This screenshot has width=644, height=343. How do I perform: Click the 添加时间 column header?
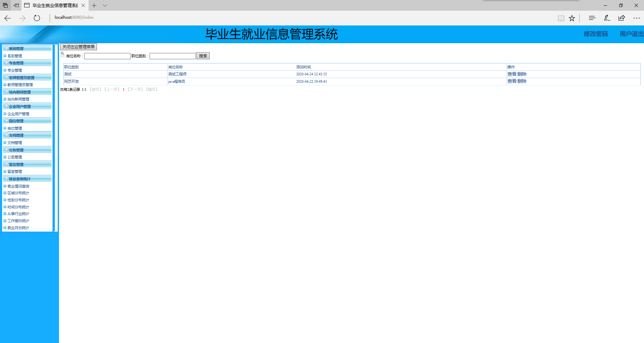pyautogui.click(x=304, y=67)
